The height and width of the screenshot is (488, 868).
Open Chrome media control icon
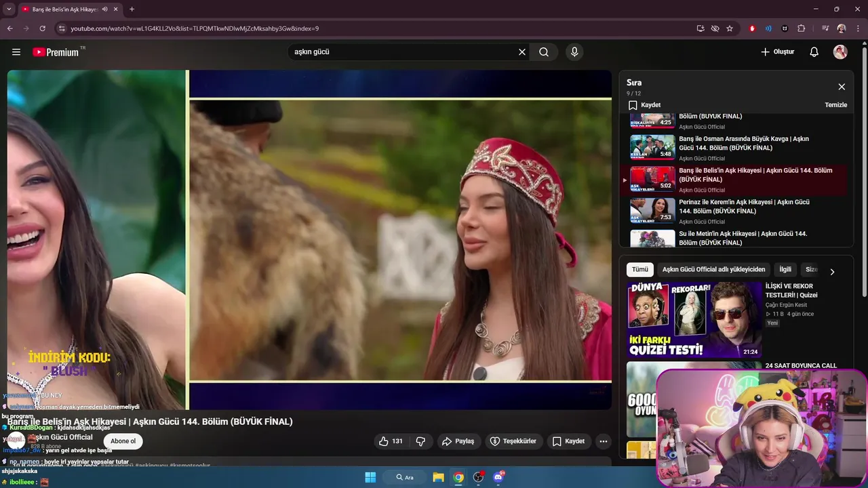825,28
